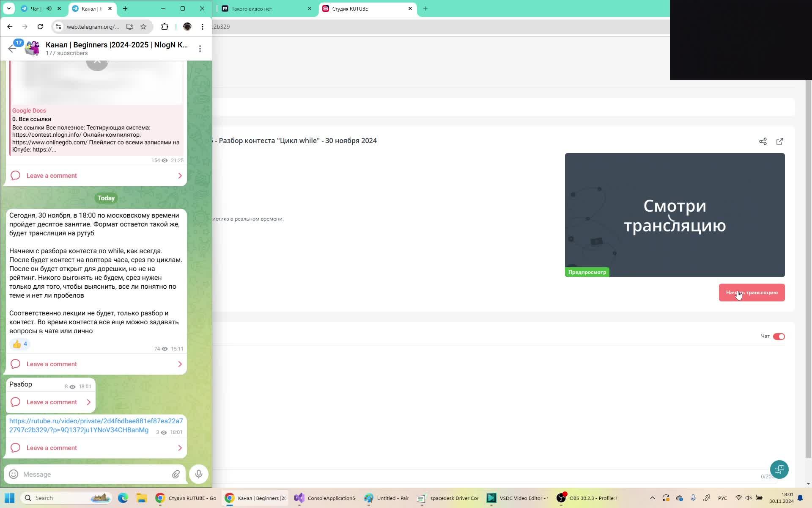This screenshot has width=812, height=508.
Task: Toggle the Чат switch off
Action: tap(779, 337)
